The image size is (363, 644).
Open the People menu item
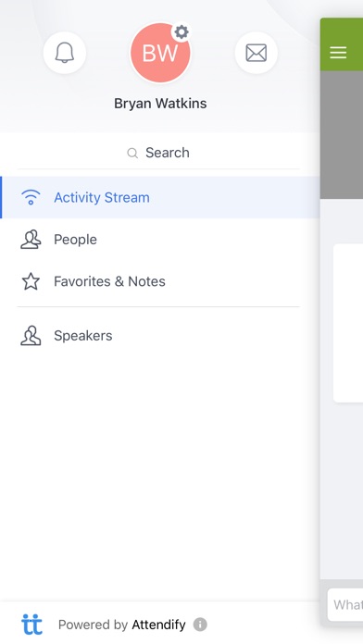point(160,240)
